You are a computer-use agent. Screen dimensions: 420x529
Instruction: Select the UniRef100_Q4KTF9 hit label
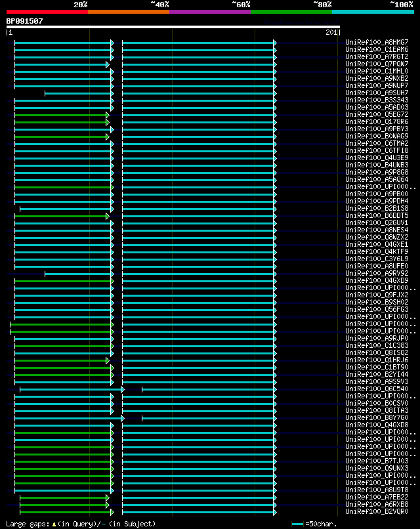tap(377, 251)
